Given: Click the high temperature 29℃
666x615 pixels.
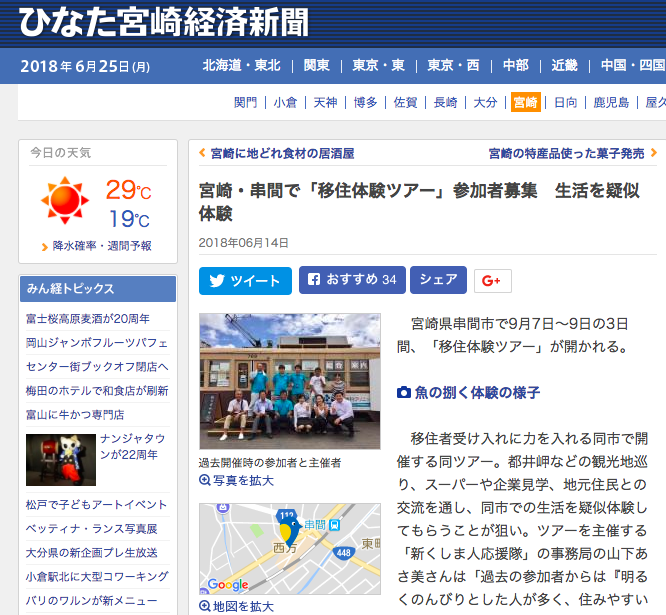Looking at the screenshot, I should (x=128, y=190).
